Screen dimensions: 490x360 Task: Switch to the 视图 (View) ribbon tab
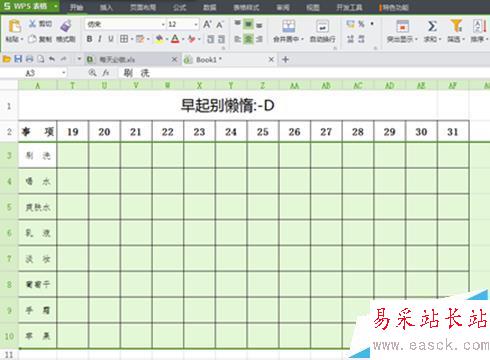tap(313, 7)
